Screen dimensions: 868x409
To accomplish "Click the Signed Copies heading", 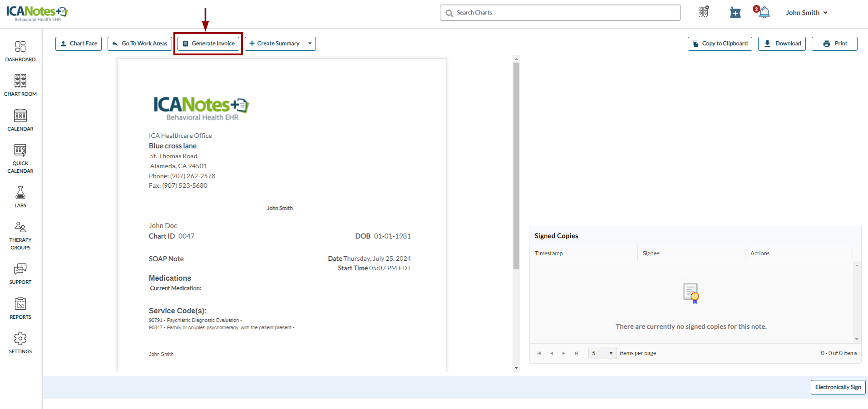I will coord(556,236).
